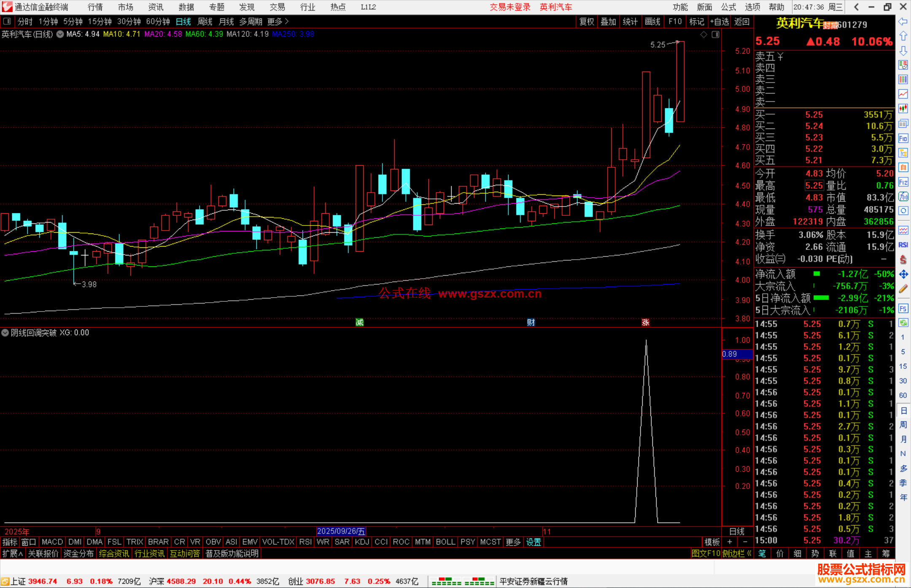Click the zoom-in plus button near 模板

(x=730, y=542)
